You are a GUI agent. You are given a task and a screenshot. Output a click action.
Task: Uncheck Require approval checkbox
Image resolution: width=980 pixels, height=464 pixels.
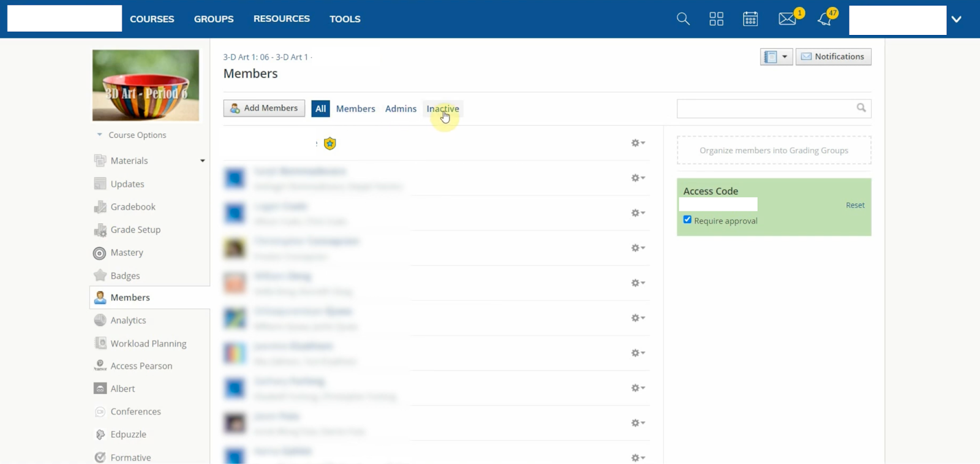[x=687, y=219]
